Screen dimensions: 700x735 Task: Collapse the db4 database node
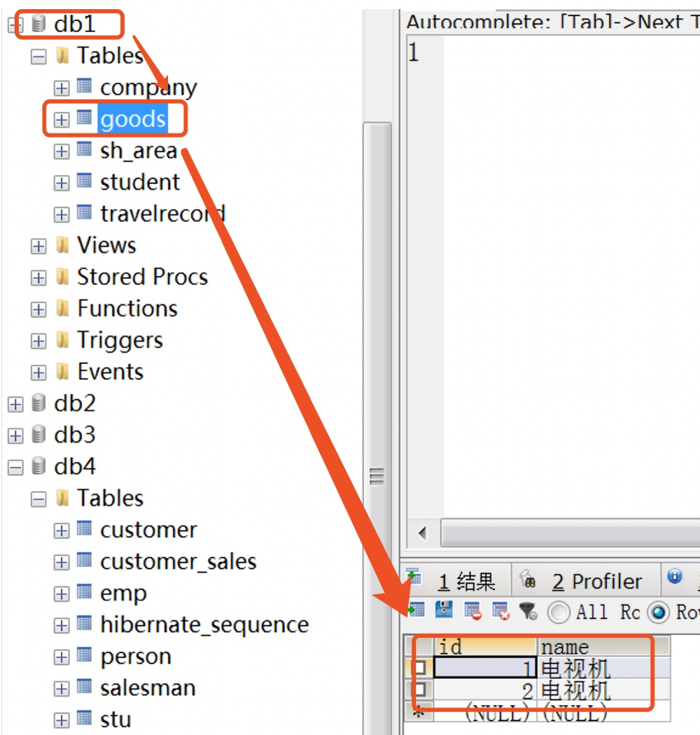[15, 468]
